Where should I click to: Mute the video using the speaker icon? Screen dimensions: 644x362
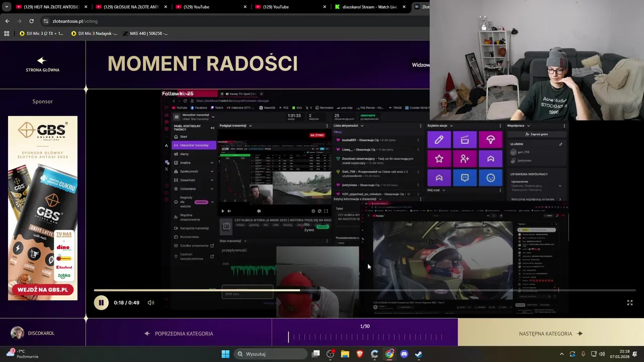151,303
